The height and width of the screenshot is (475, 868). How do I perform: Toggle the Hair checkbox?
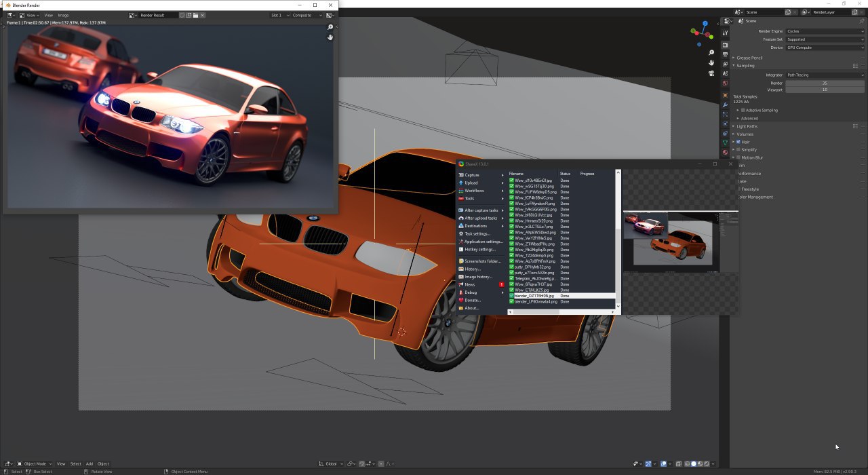[738, 142]
